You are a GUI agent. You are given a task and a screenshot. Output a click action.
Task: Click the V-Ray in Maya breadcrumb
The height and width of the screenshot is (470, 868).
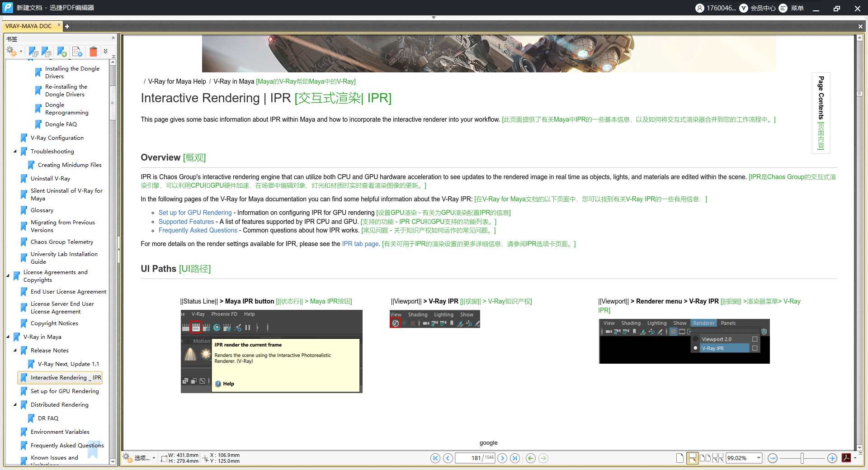tap(234, 81)
